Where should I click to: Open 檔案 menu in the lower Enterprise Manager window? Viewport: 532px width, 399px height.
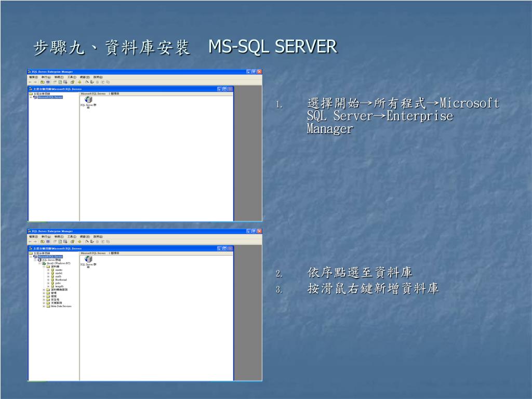point(34,237)
